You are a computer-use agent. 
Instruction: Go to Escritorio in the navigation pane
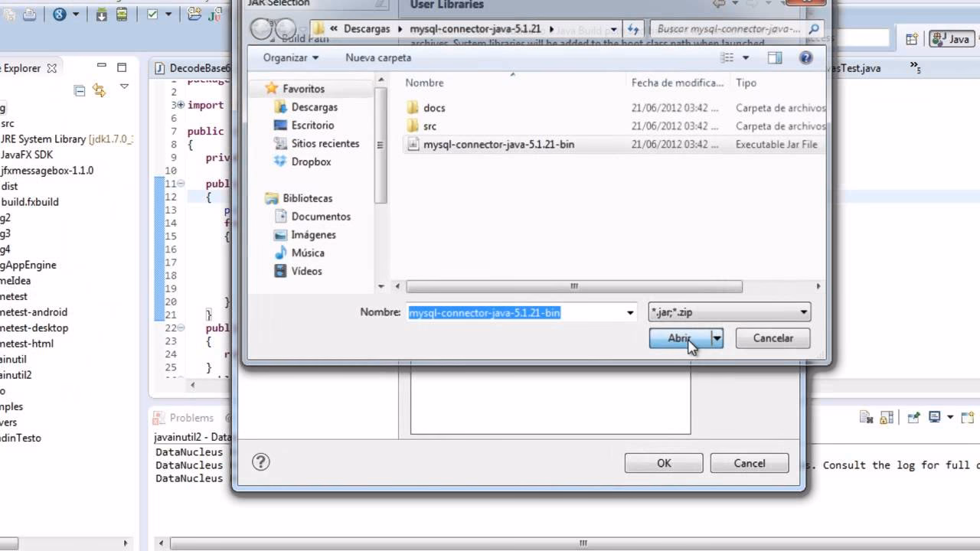[x=312, y=125]
